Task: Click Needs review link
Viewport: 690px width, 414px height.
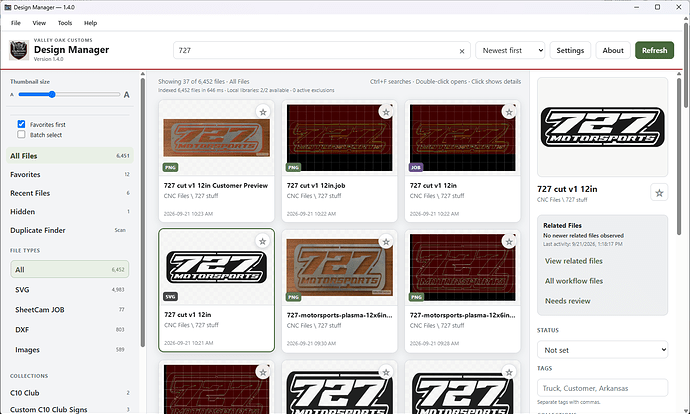Action: [568, 301]
